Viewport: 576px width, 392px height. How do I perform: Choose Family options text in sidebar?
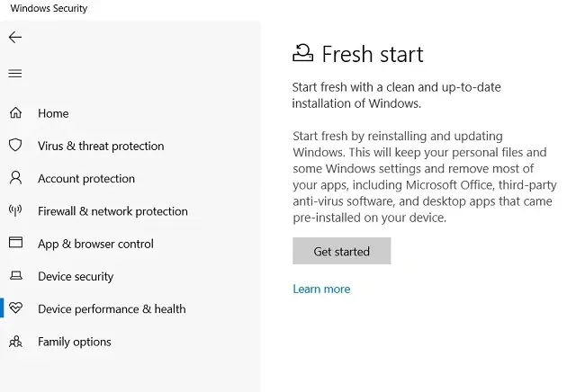pos(75,342)
